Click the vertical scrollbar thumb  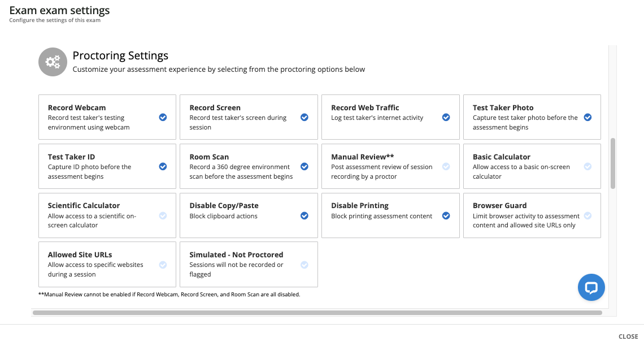(613, 163)
